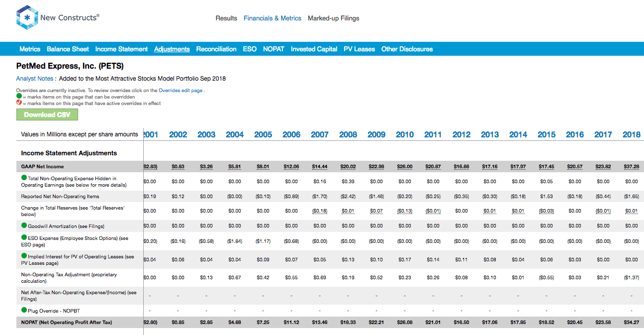Open the Results tab
The image size is (644, 335).
point(226,18)
